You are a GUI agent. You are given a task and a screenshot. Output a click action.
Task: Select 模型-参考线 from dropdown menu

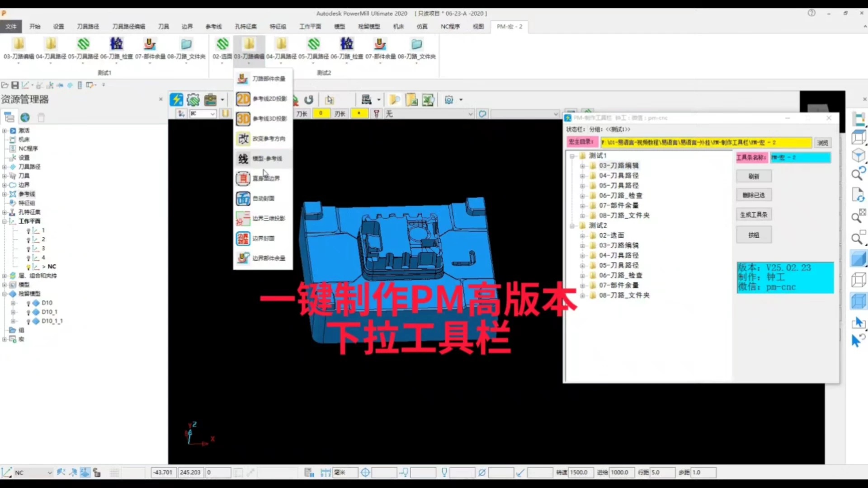click(263, 159)
